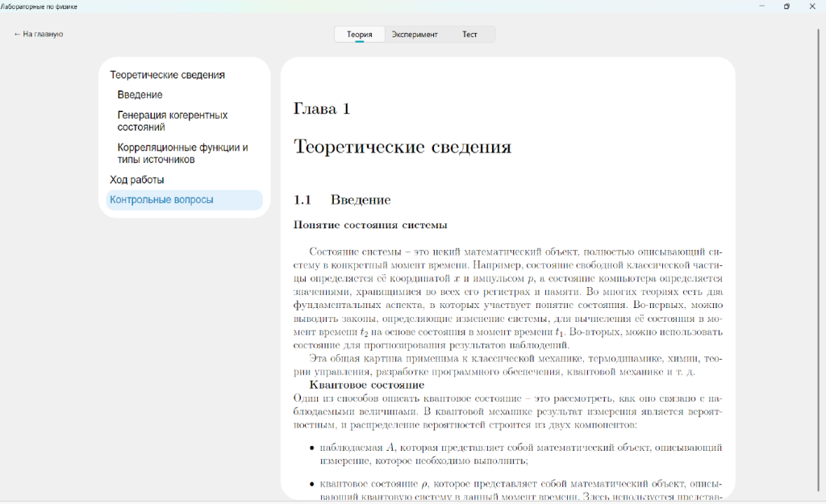The height and width of the screenshot is (504, 826).
Task: Click the Лабораторные по физике title bar text
Action: pos(40,6)
